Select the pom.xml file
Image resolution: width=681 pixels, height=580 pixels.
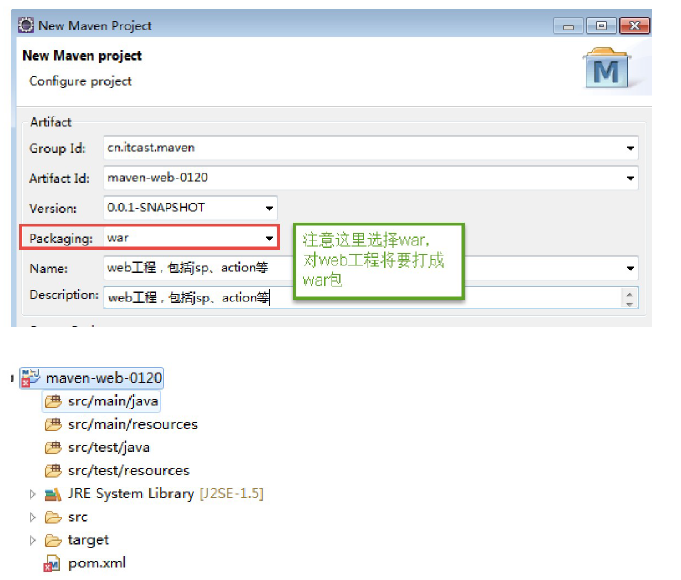pyautogui.click(x=97, y=563)
